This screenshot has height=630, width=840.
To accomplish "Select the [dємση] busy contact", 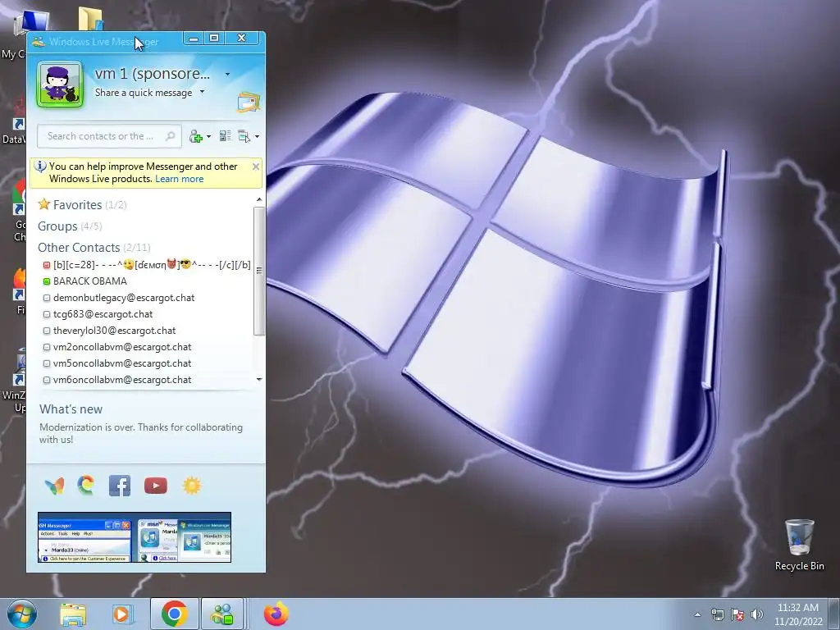I will click(x=147, y=265).
